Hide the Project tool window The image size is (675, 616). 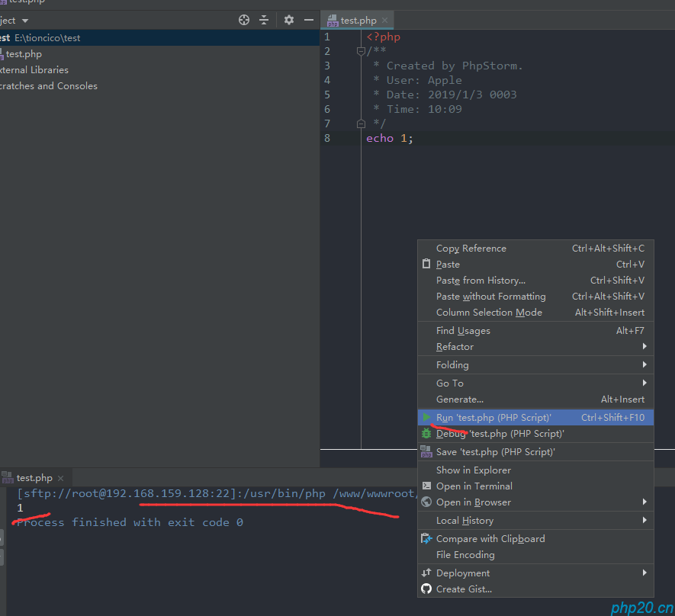[308, 20]
